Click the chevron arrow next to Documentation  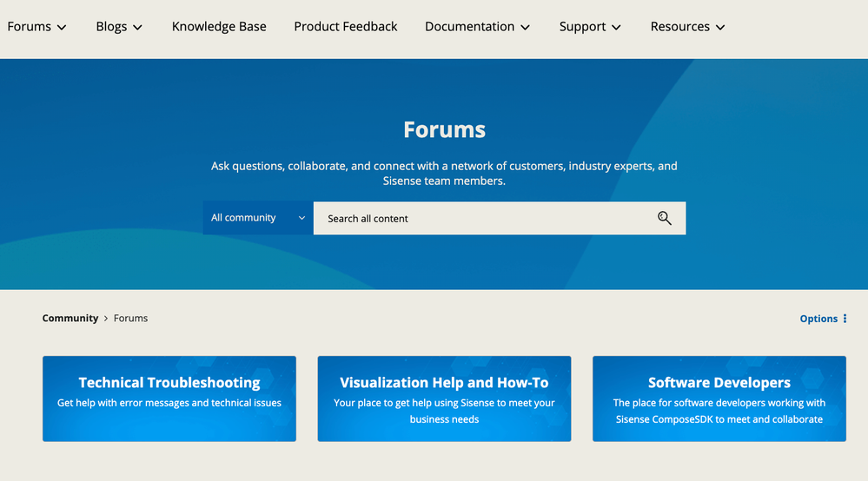(526, 28)
